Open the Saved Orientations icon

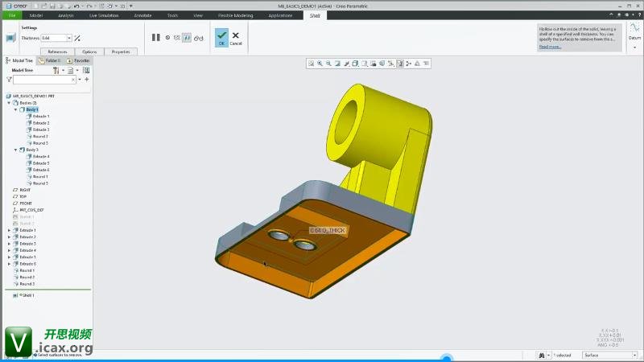click(x=365, y=64)
